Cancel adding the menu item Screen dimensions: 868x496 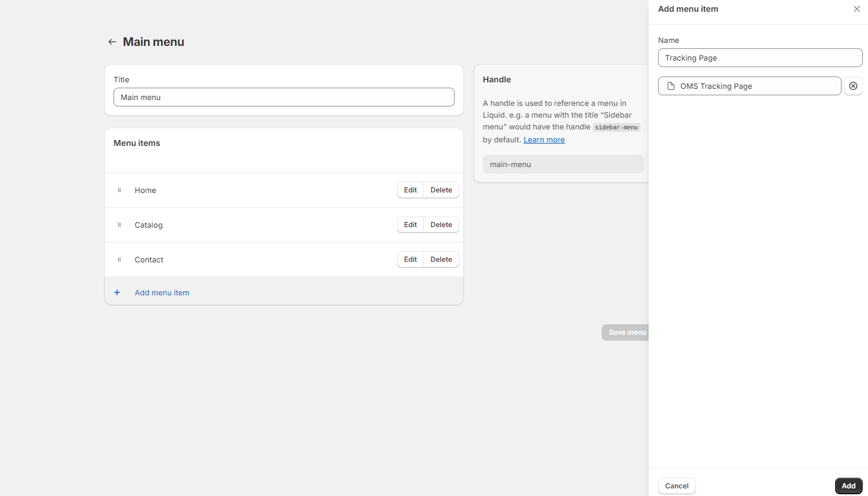pyautogui.click(x=676, y=486)
